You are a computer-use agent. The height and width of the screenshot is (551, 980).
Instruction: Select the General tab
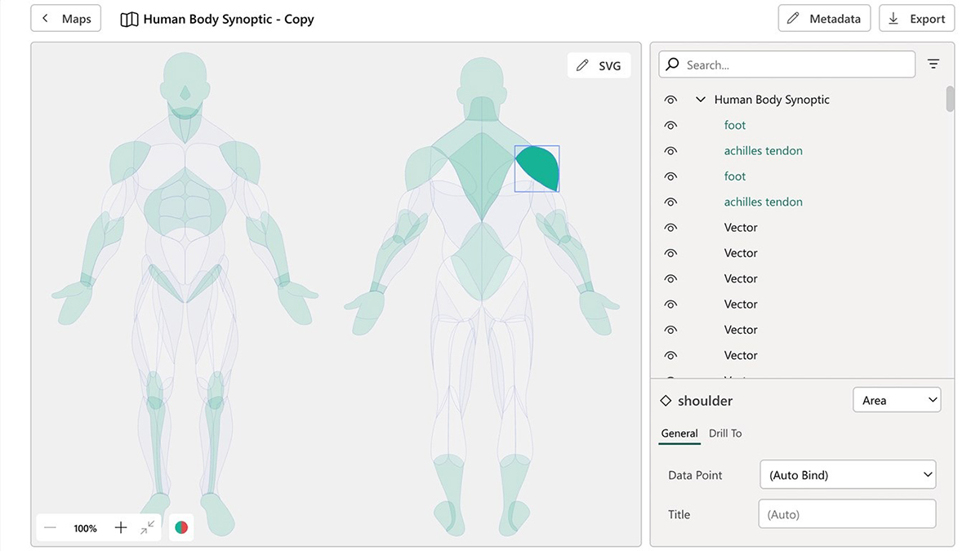(x=679, y=433)
